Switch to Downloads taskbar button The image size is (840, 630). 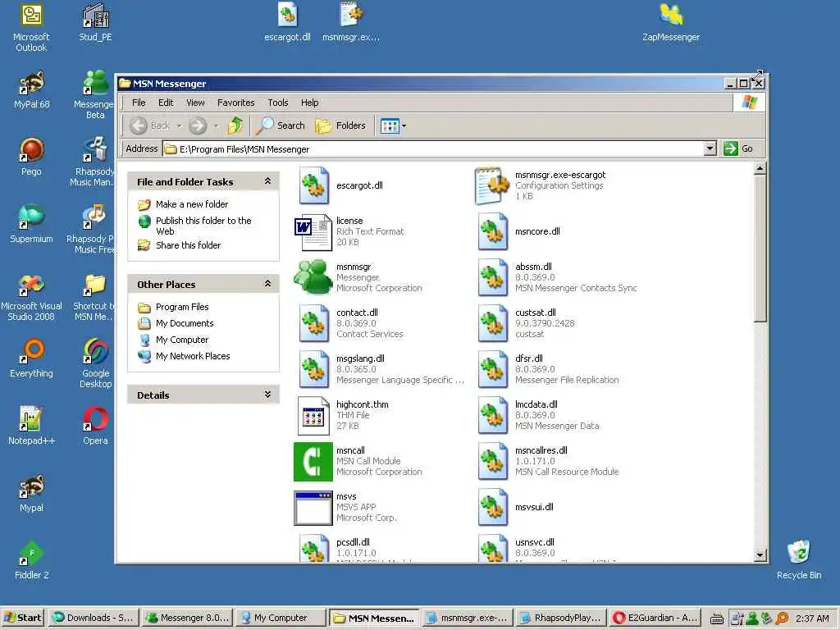(94, 618)
